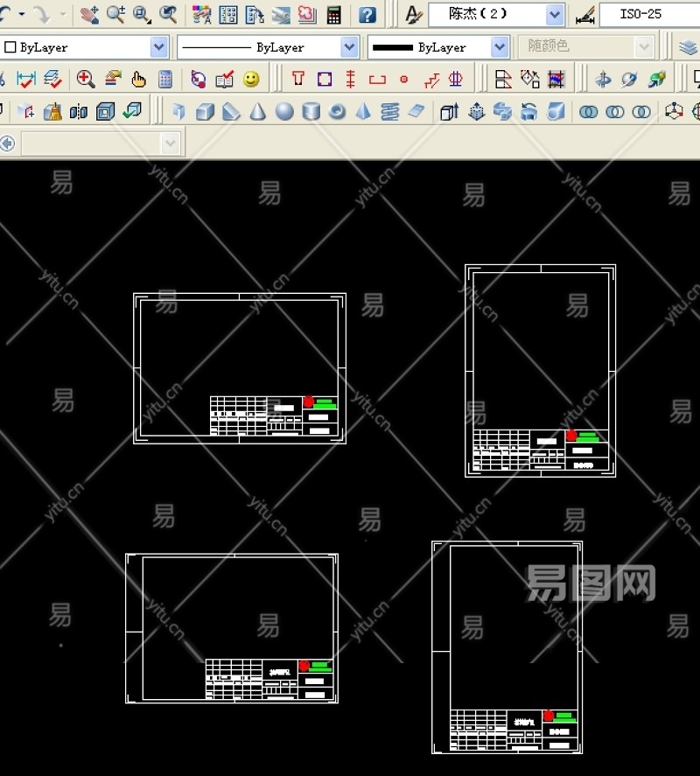The width and height of the screenshot is (700, 776).
Task: Select the Revolve solid tool
Action: [528, 112]
